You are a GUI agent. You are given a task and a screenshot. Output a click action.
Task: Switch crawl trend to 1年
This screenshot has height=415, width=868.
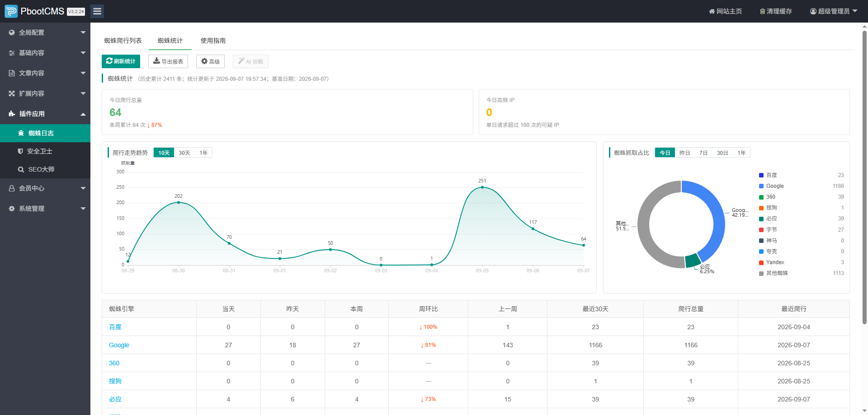point(203,153)
